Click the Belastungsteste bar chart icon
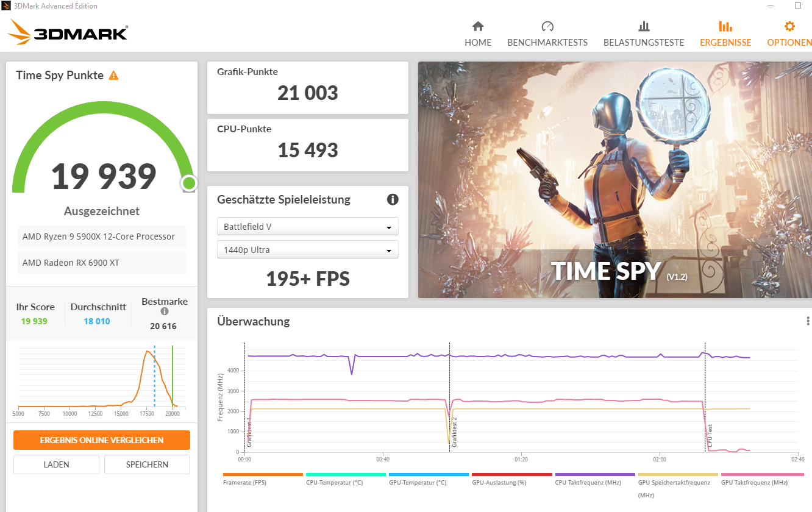 click(x=644, y=26)
